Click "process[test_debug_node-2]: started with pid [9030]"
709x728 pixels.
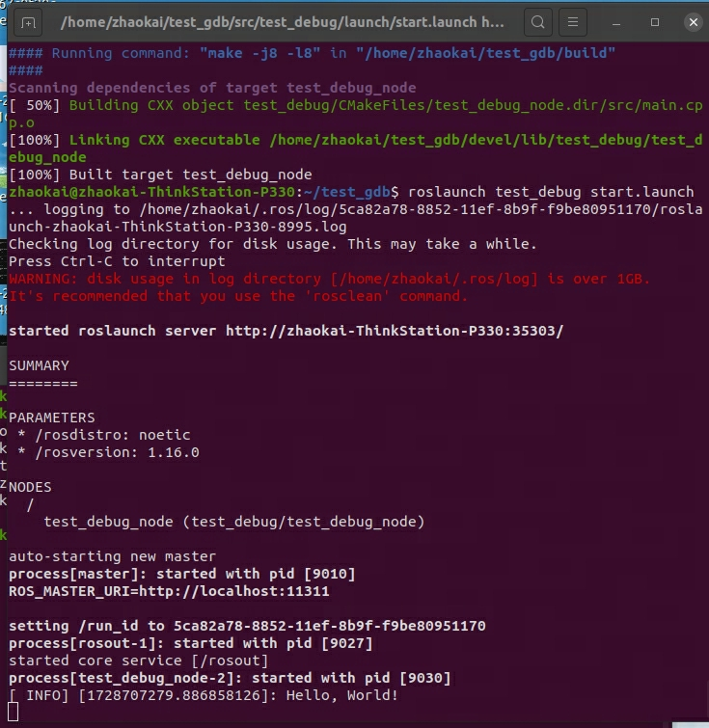(230, 678)
